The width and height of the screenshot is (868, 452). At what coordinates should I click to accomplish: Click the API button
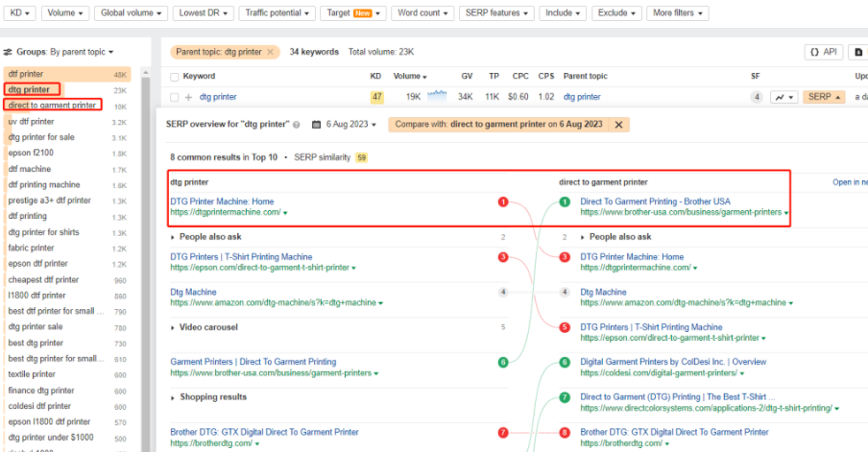coord(822,52)
